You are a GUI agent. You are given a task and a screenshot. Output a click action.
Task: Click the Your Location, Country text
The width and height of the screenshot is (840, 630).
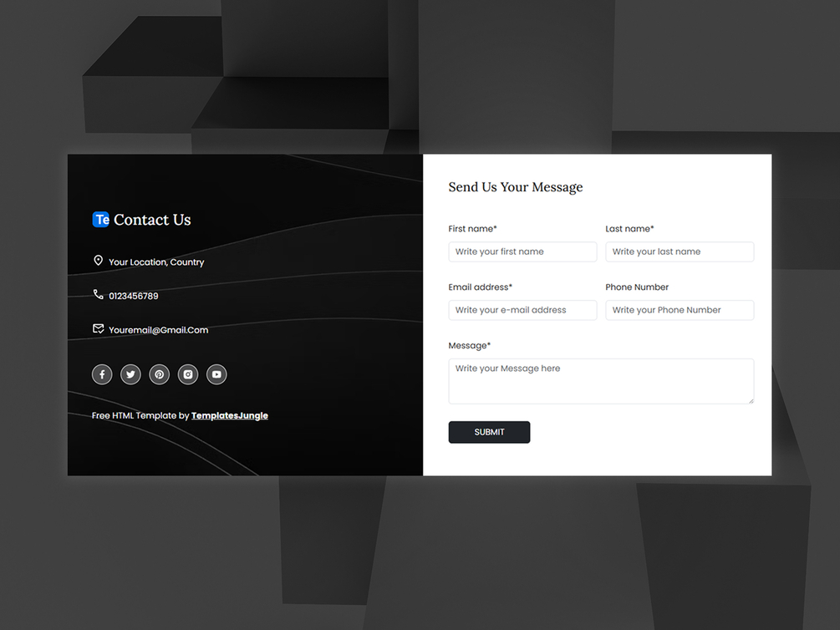coord(156,262)
